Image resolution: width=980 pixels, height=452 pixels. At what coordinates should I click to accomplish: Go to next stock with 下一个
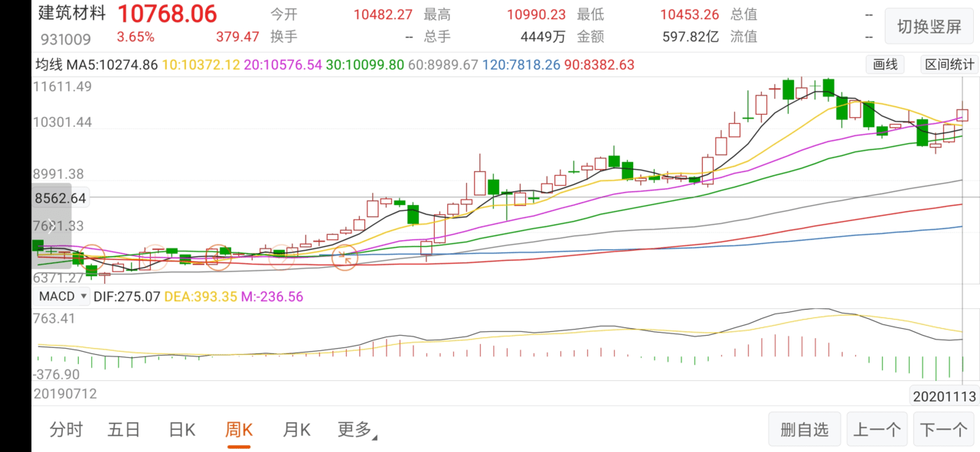pyautogui.click(x=943, y=430)
